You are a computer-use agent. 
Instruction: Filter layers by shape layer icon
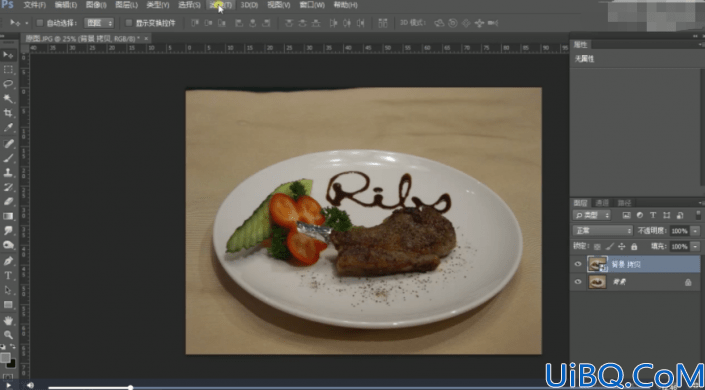(666, 215)
